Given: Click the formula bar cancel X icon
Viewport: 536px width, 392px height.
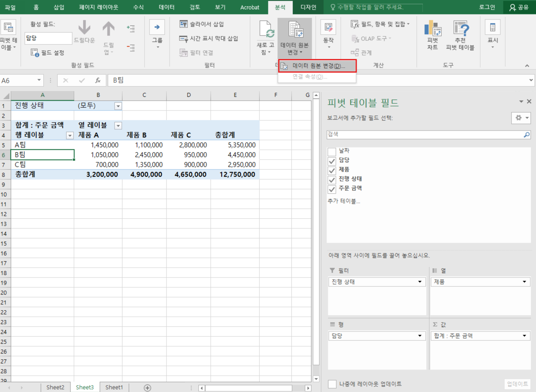Looking at the screenshot, I should pos(66,80).
